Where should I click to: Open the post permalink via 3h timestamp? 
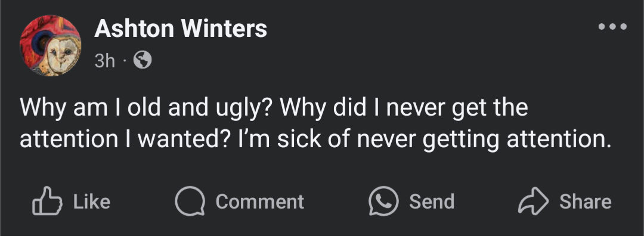(105, 61)
